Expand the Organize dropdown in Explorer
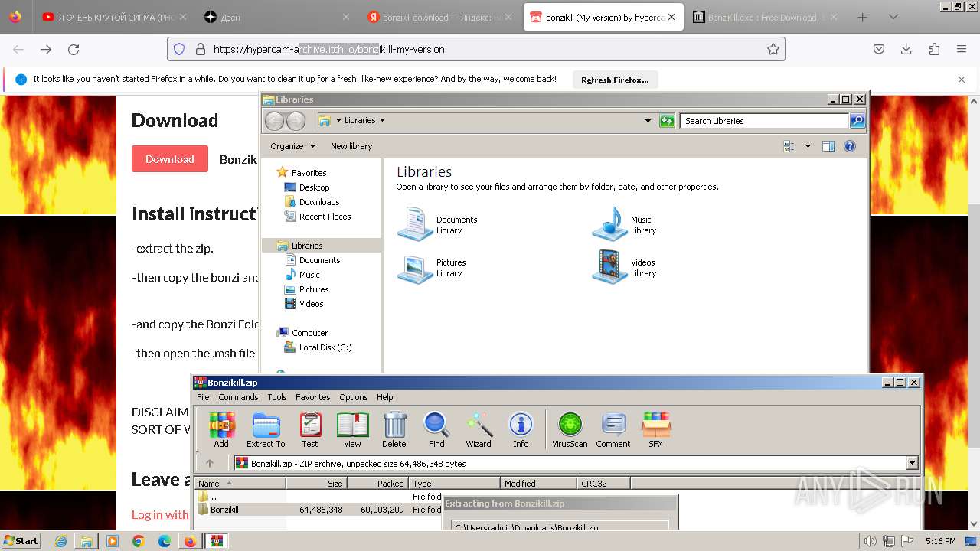 pos(292,146)
